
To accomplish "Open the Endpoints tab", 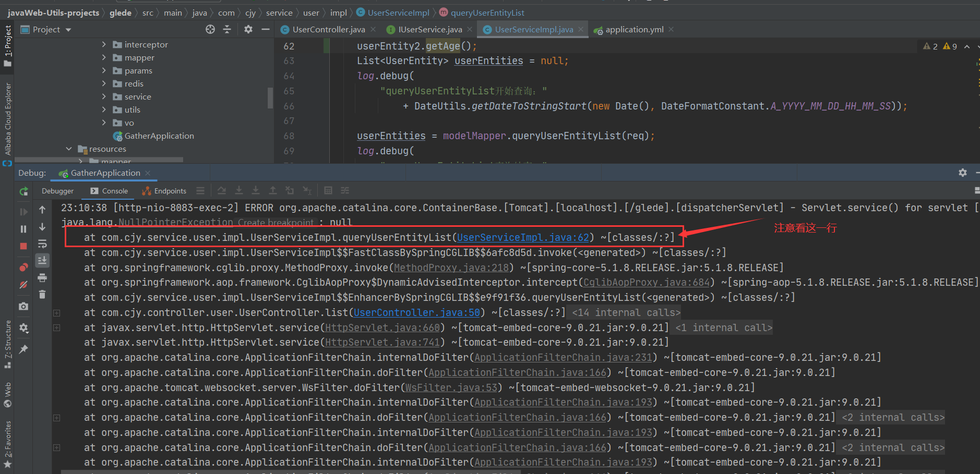I will pyautogui.click(x=164, y=191).
